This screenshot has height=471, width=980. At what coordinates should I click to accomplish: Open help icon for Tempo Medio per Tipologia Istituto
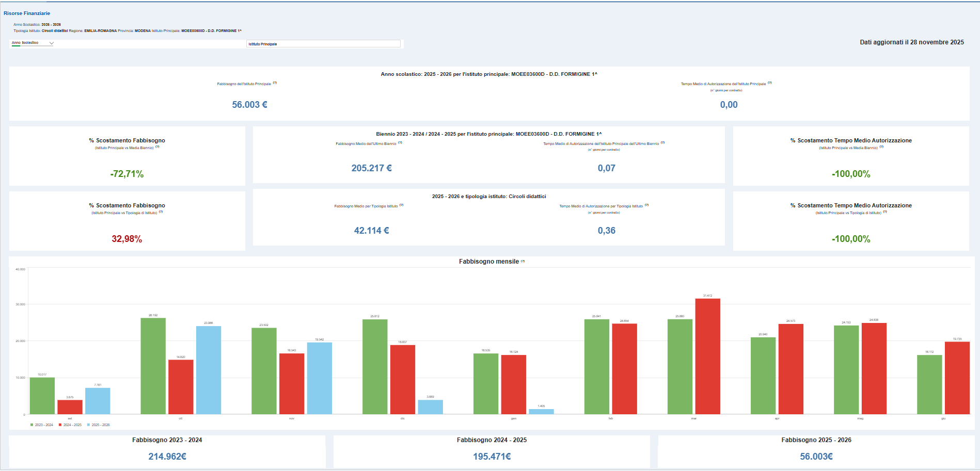(646, 205)
